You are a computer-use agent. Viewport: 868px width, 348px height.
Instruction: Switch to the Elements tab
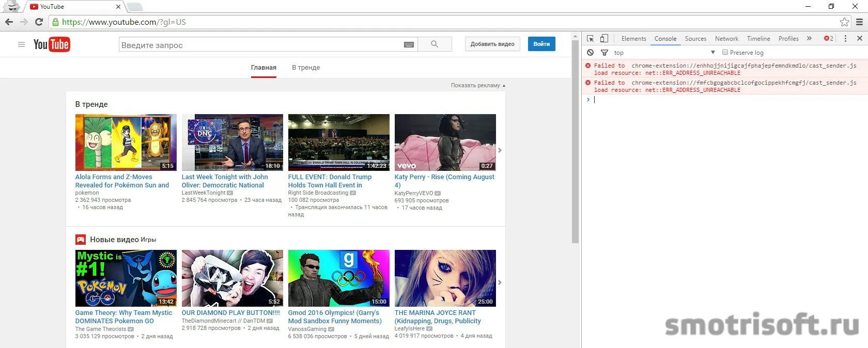point(633,38)
